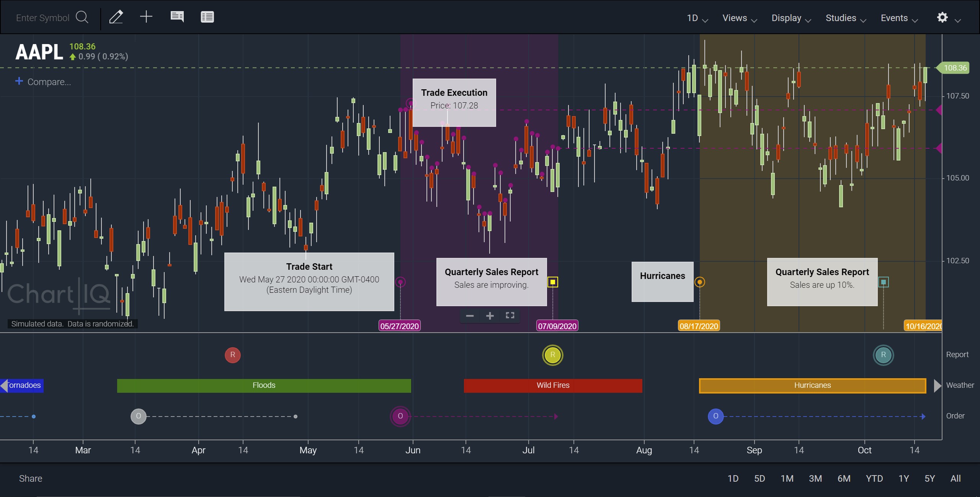Toggle the crosshair plus tool
Viewport: 980px width, 497px height.
click(146, 17)
